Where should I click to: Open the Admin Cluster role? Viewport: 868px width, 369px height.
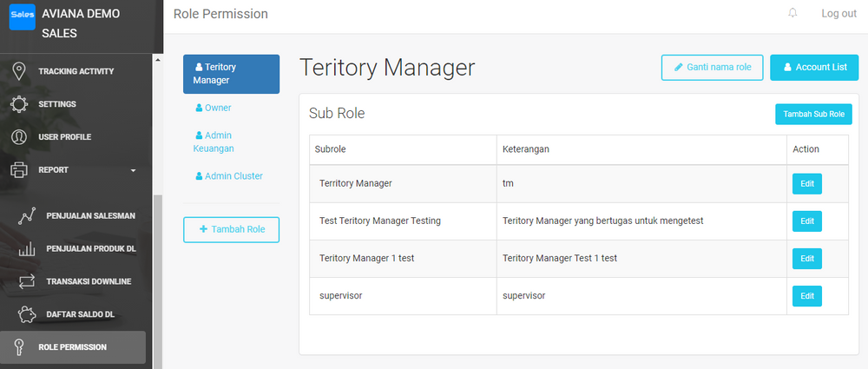tap(229, 176)
